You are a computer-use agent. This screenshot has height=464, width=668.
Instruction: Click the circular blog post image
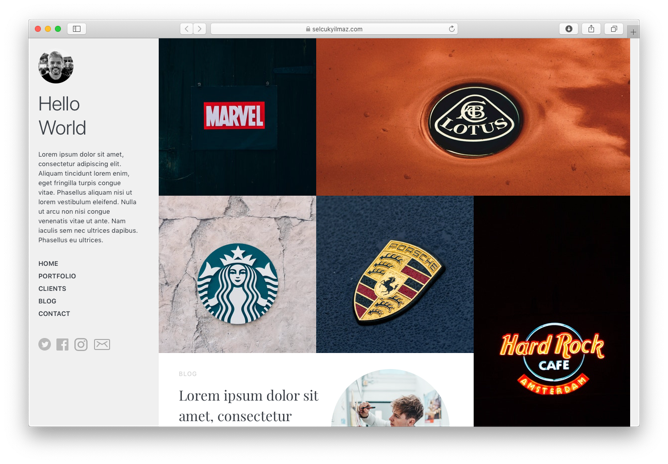(x=390, y=398)
